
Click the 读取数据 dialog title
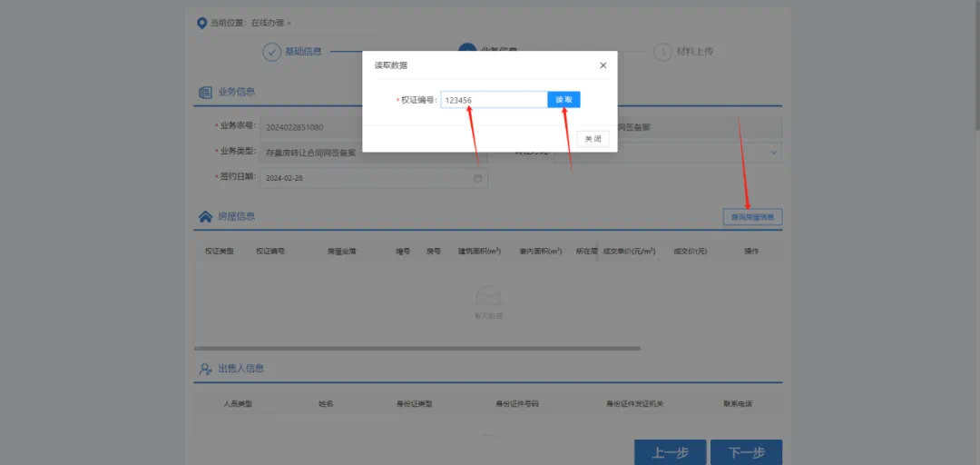point(390,65)
